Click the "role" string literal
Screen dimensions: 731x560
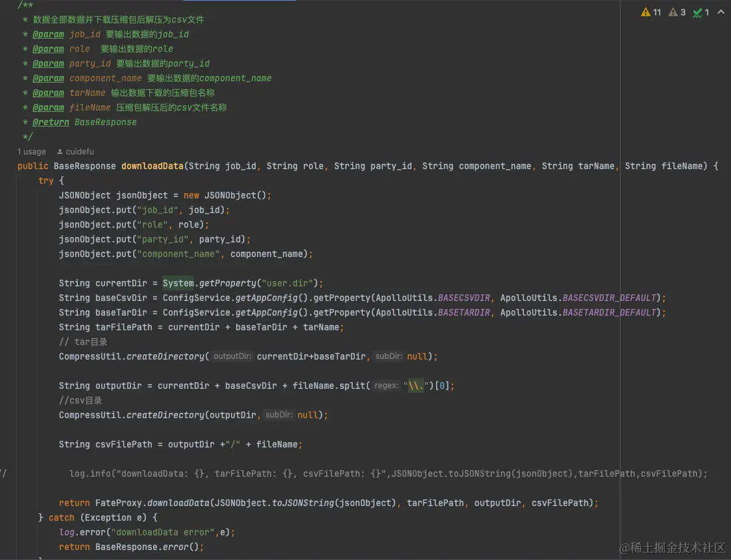click(x=152, y=225)
